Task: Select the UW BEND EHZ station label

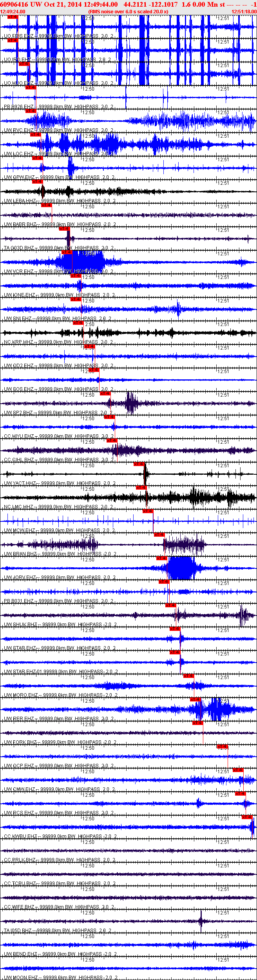Action: (60, 954)
